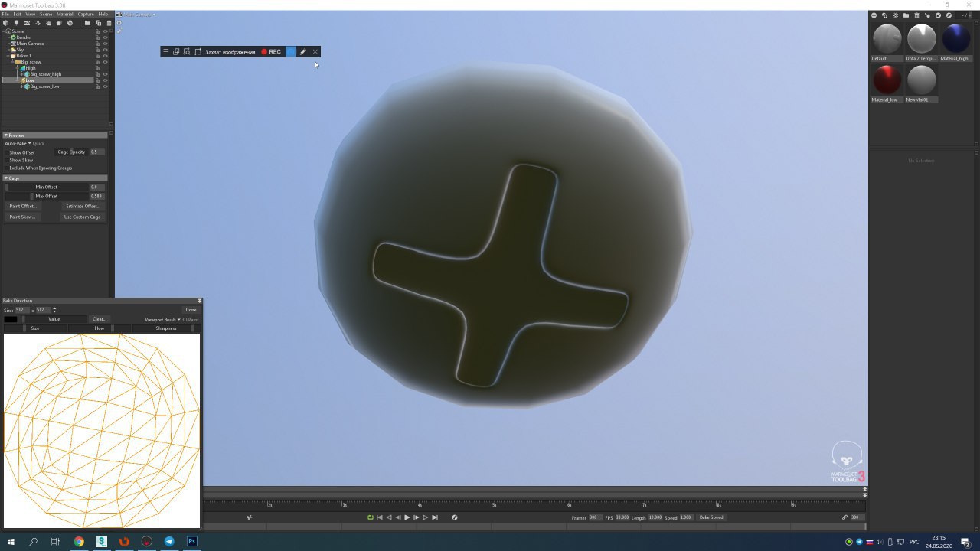
Task: Open the Material menu
Action: tap(65, 14)
